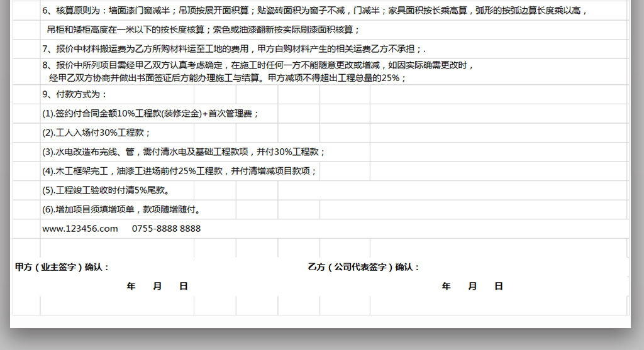Click 年 under the 甲方 signature
The width and height of the screenshot is (644, 350).
pyautogui.click(x=131, y=286)
